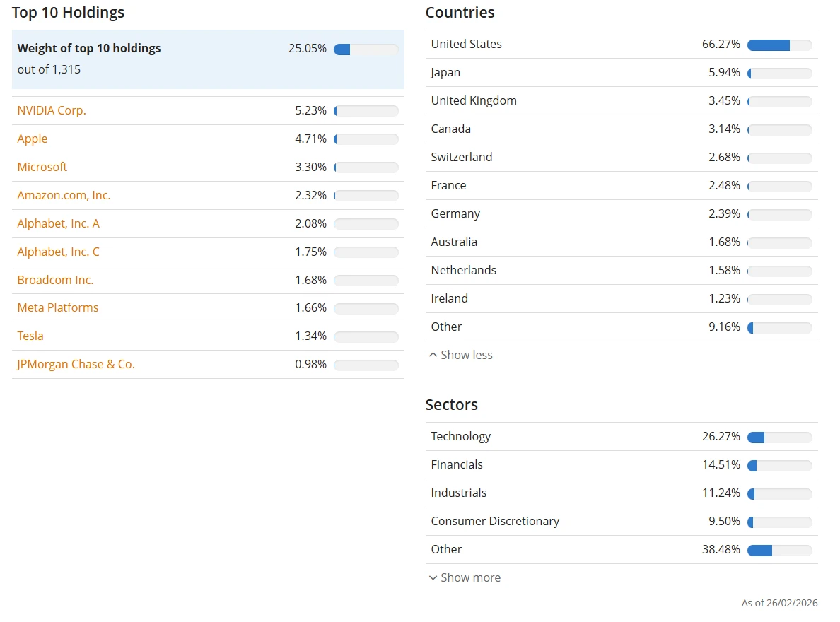Screen dimensions: 840x622
Task: Click the top 10 holdings weight bar
Action: [x=366, y=49]
